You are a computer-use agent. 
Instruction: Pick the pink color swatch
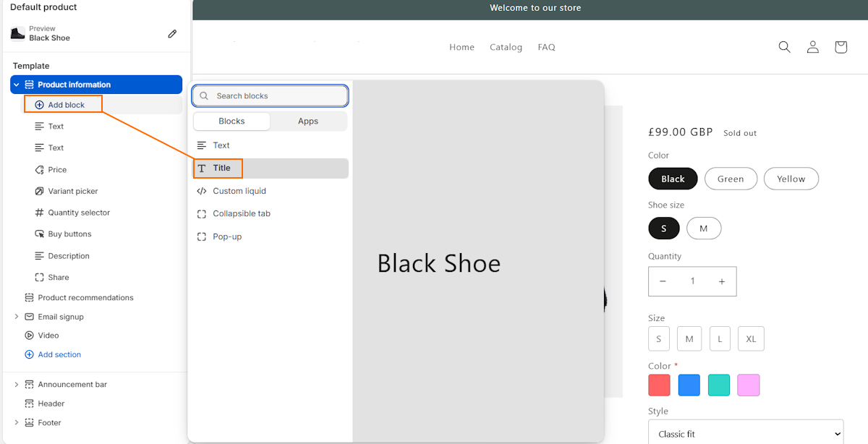pyautogui.click(x=749, y=385)
